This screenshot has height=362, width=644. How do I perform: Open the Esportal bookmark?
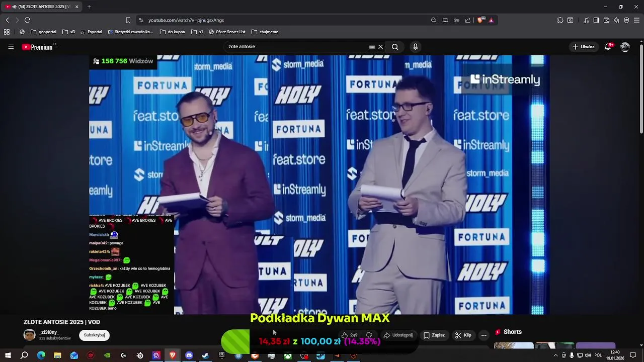click(91, 32)
